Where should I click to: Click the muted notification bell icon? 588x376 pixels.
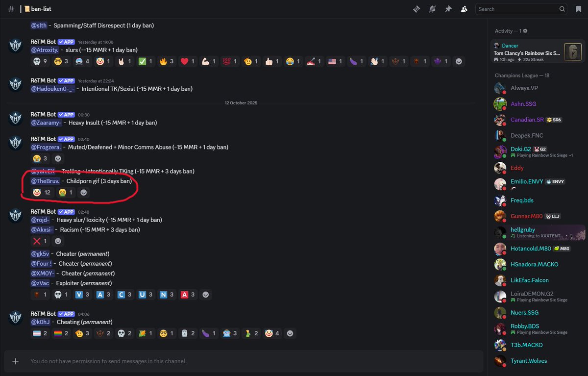(x=432, y=9)
